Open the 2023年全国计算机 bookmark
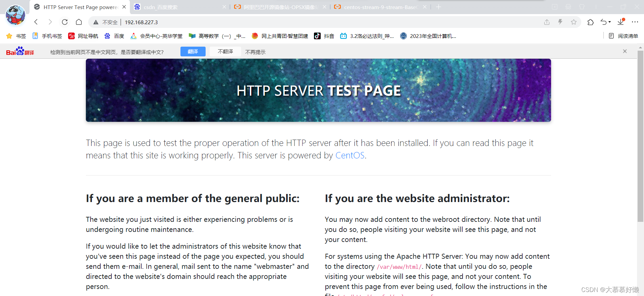The width and height of the screenshot is (644, 296). [428, 36]
